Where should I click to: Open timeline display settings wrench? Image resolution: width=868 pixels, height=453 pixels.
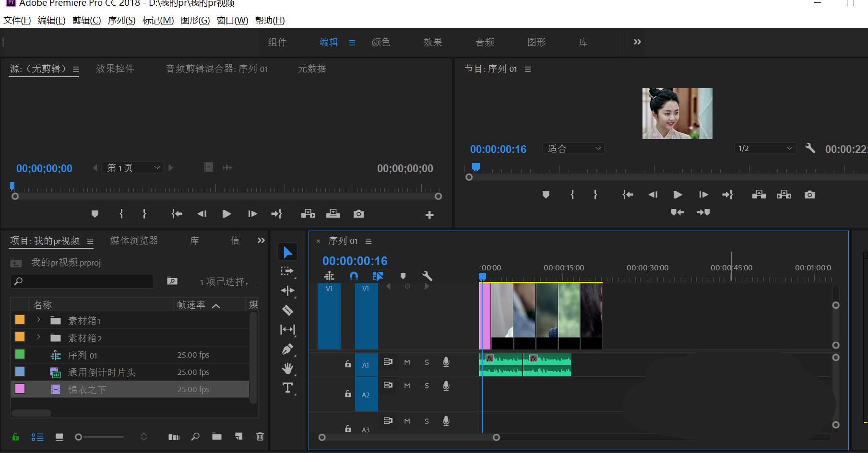[427, 276]
